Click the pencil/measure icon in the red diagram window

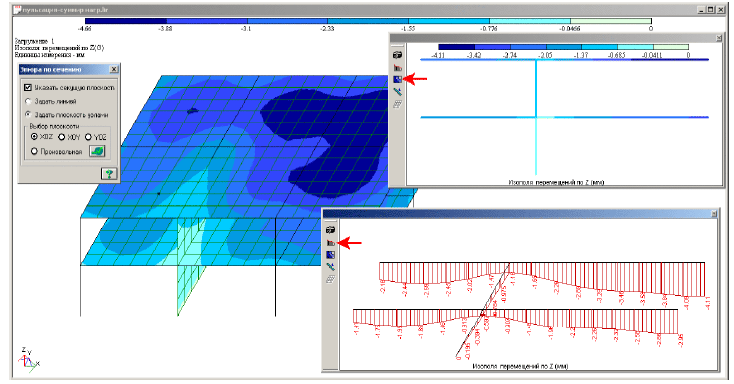tap(330, 267)
